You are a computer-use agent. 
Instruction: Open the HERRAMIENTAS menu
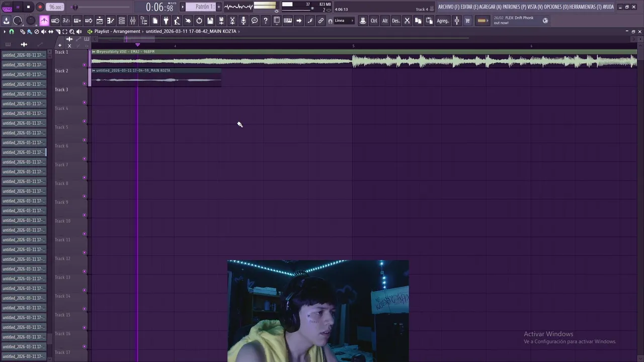(586, 7)
